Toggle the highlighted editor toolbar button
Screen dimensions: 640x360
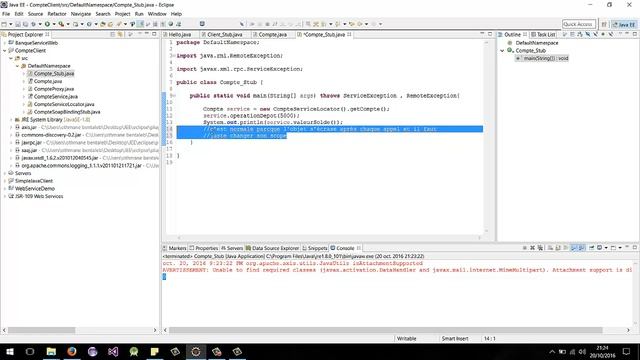coord(141,24)
